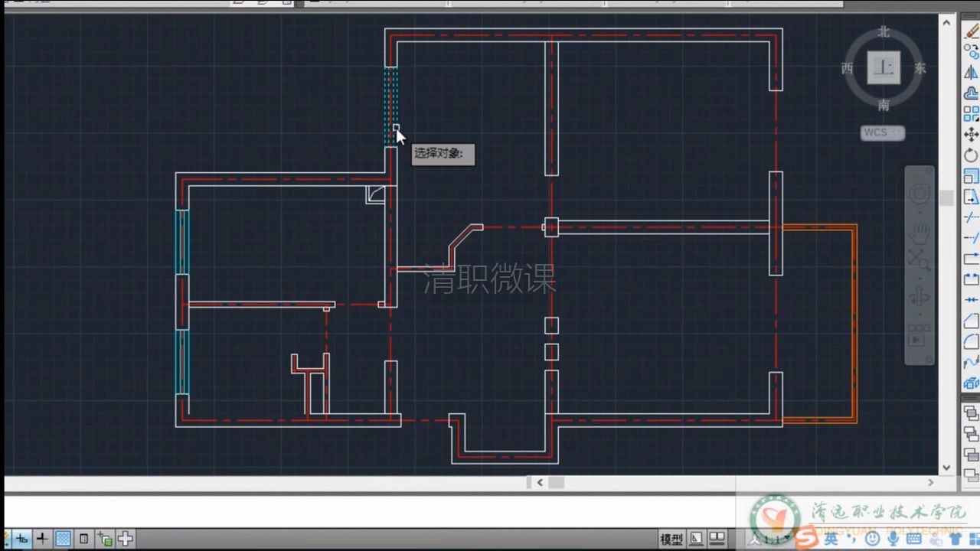Select the Break at Point tool
980x551 pixels.
pos(972,259)
